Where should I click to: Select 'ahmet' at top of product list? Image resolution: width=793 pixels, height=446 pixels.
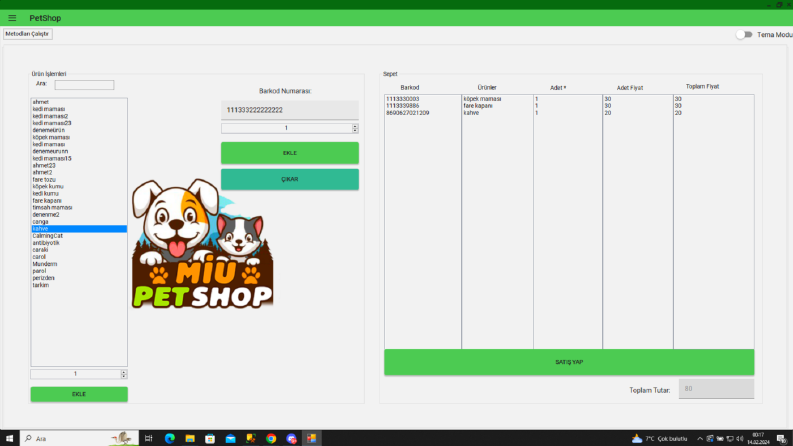coord(79,102)
